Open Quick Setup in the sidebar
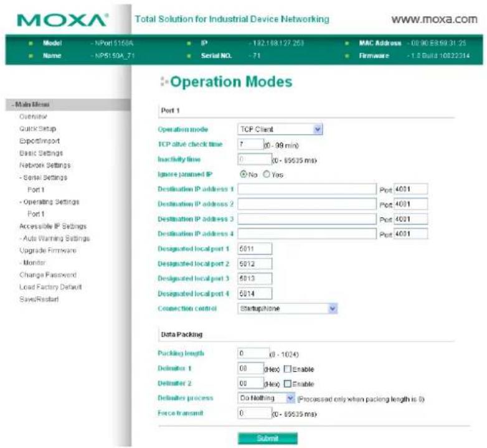This screenshot has height=448, width=487. tap(37, 129)
